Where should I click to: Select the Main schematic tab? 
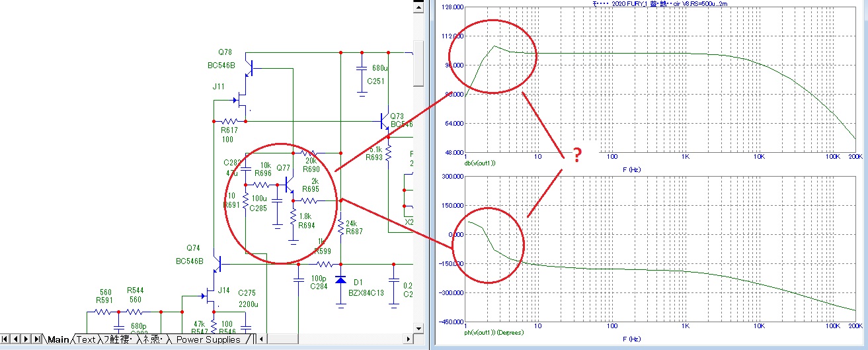click(58, 339)
